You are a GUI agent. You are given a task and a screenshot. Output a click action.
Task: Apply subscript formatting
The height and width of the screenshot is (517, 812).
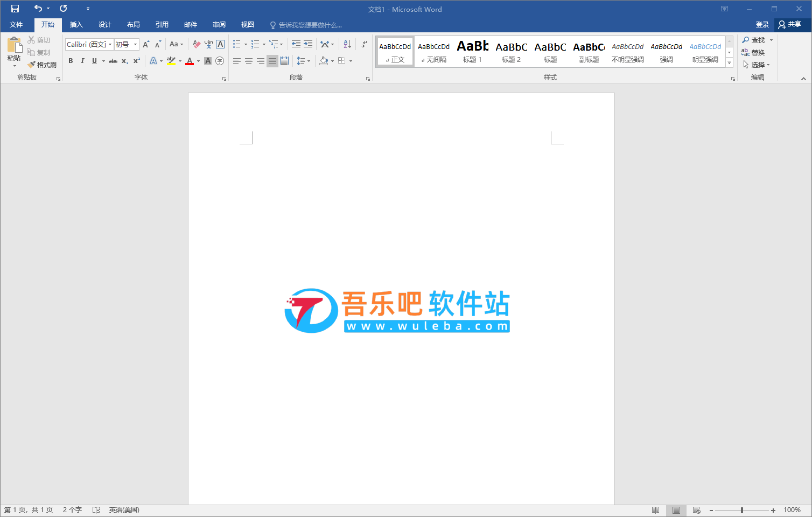pyautogui.click(x=124, y=61)
